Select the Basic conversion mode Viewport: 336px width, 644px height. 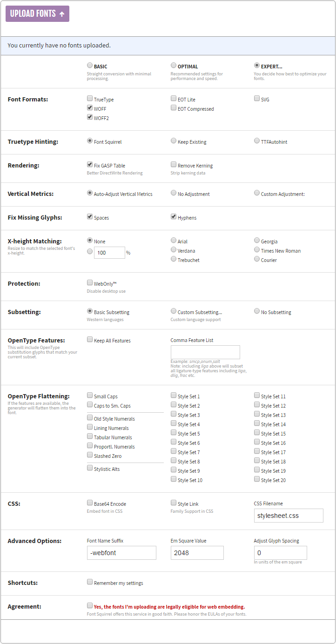(x=90, y=66)
